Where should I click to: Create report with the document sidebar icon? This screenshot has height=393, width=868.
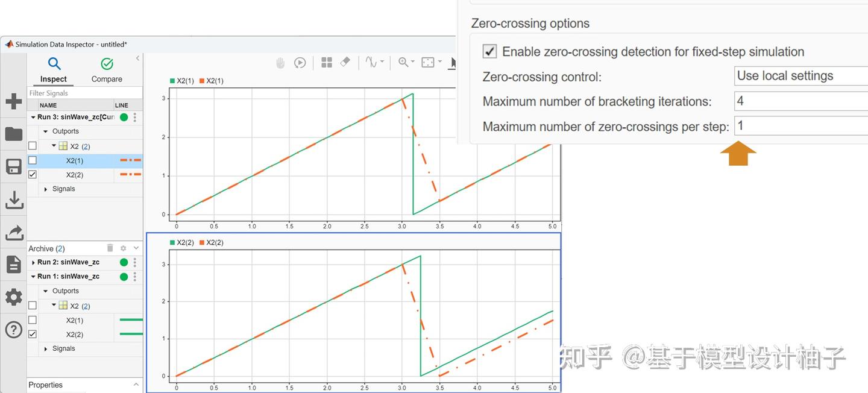pos(13,264)
